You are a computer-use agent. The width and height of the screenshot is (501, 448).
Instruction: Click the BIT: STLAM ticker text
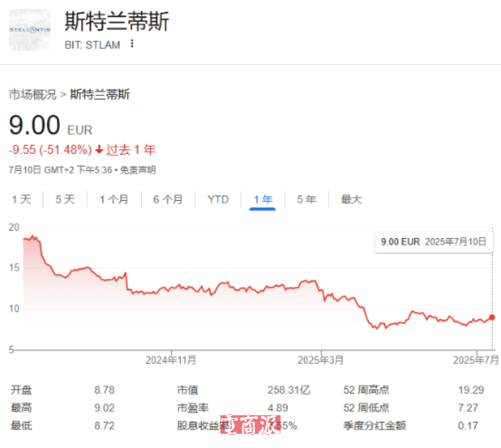pyautogui.click(x=92, y=45)
